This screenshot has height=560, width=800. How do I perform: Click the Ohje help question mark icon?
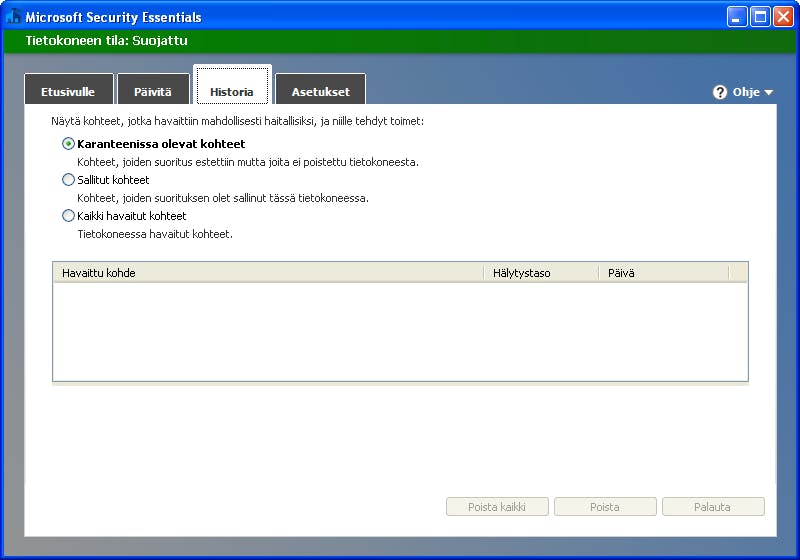coord(720,92)
